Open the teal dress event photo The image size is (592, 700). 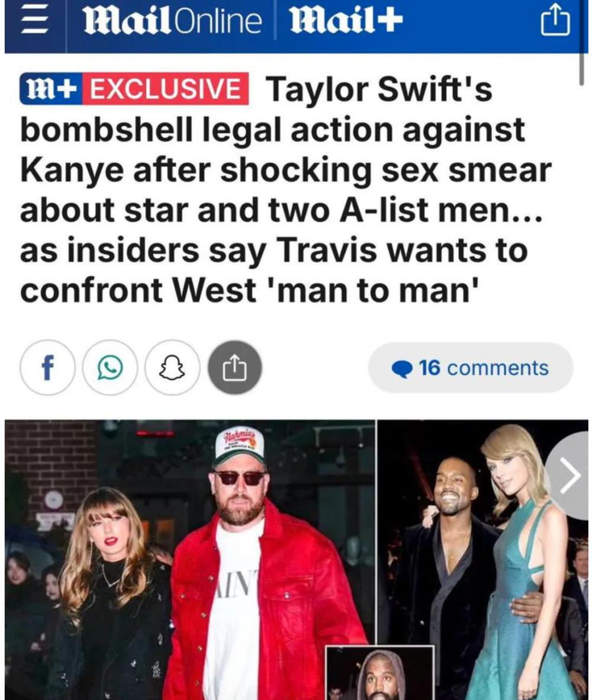point(482,560)
